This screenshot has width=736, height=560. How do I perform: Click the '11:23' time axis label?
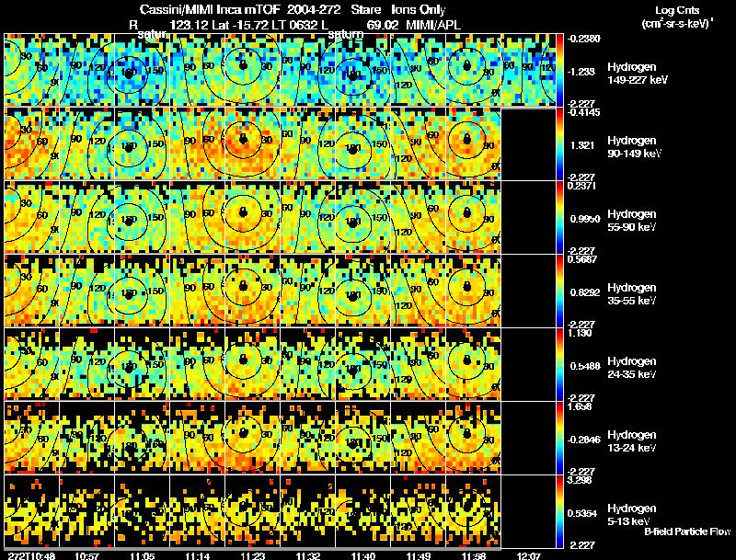coord(253,556)
